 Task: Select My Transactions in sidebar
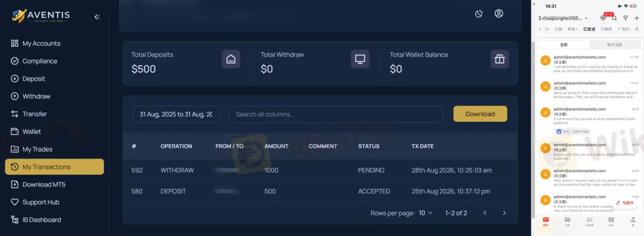point(54,167)
